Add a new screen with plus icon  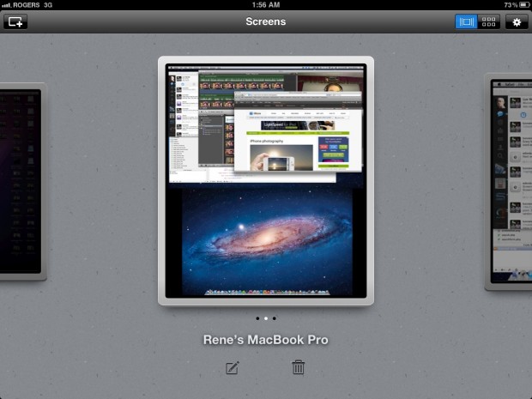pos(15,21)
